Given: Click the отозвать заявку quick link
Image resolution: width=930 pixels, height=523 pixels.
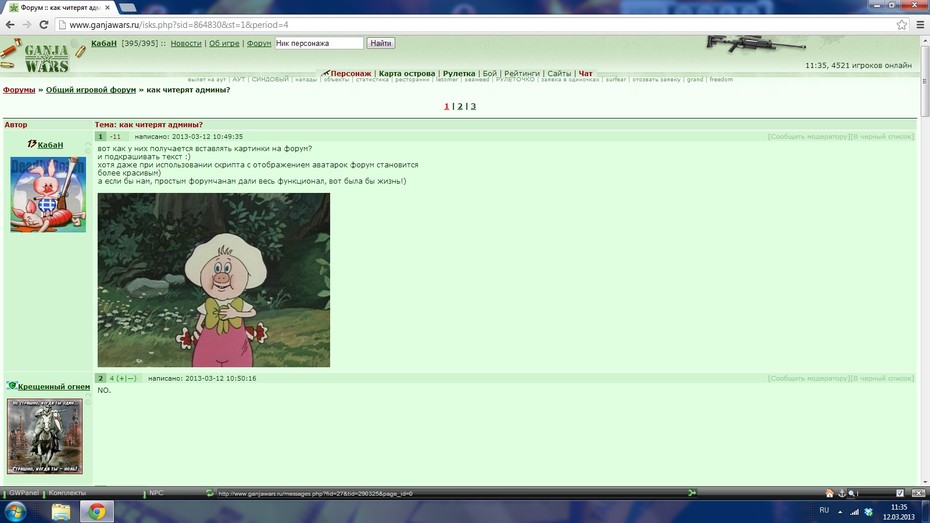Looking at the screenshot, I should click(656, 79).
